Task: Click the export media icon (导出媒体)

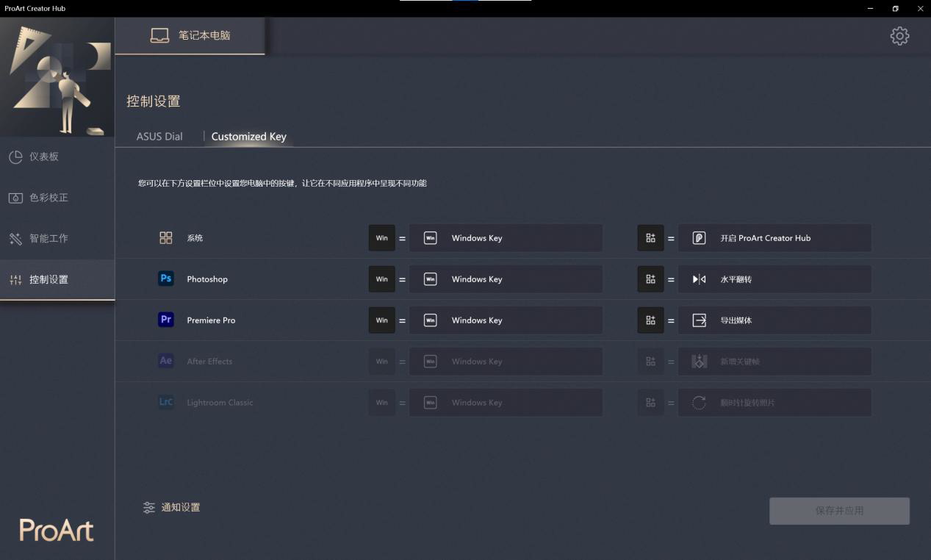Action: [699, 320]
